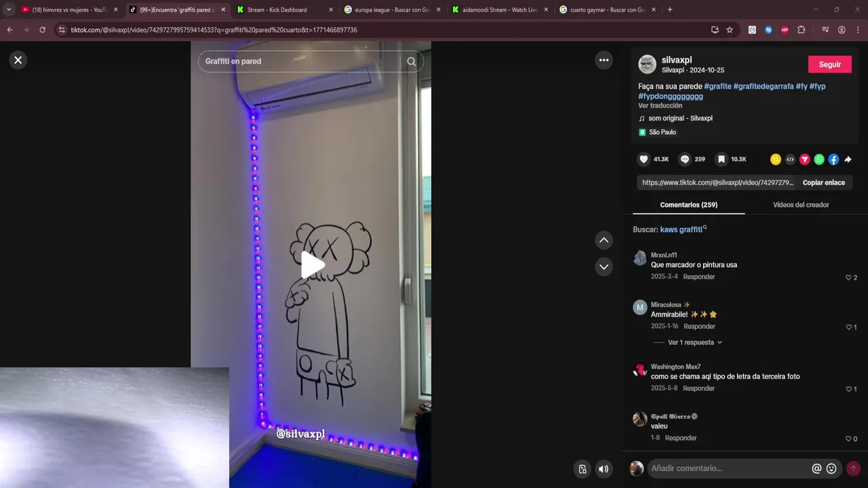The height and width of the screenshot is (488, 868).
Task: Open emoji picker in comment box
Action: click(831, 468)
